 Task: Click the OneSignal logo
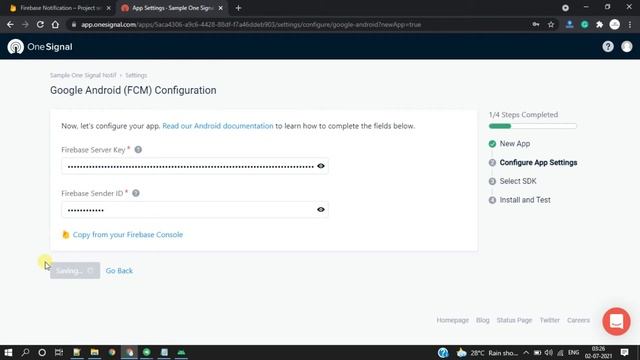[x=40, y=47]
